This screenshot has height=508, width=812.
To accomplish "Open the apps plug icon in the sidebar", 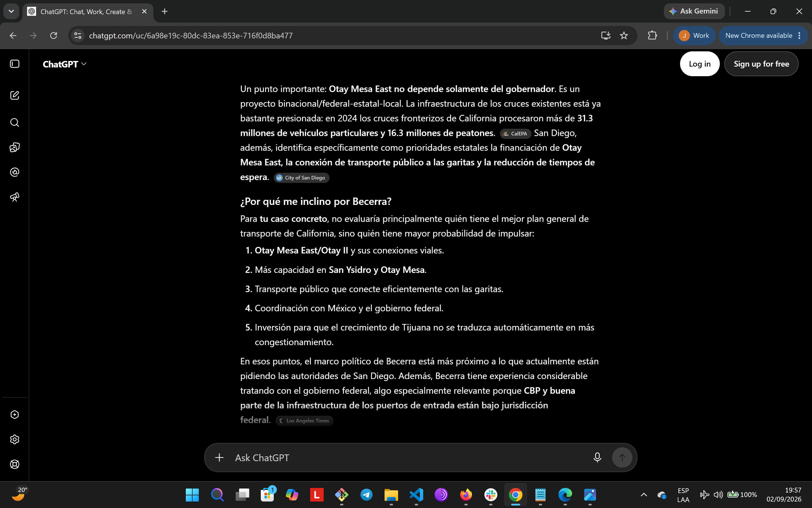I will [15, 172].
